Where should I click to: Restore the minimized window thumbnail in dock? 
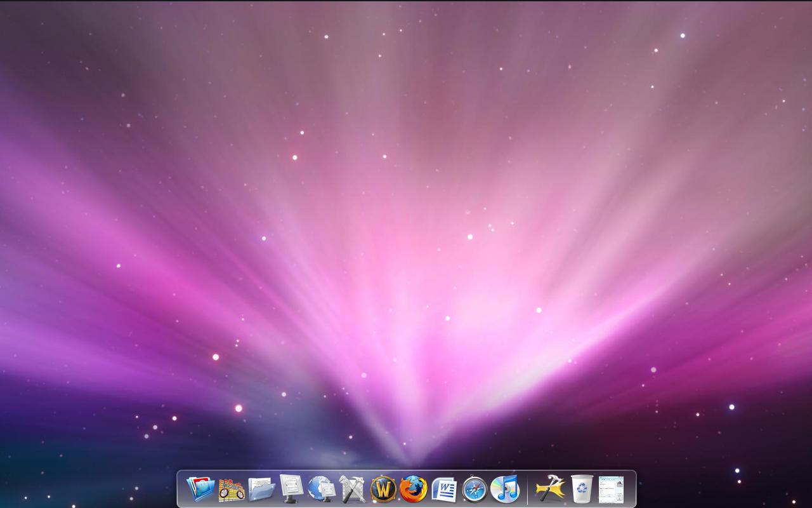point(611,490)
